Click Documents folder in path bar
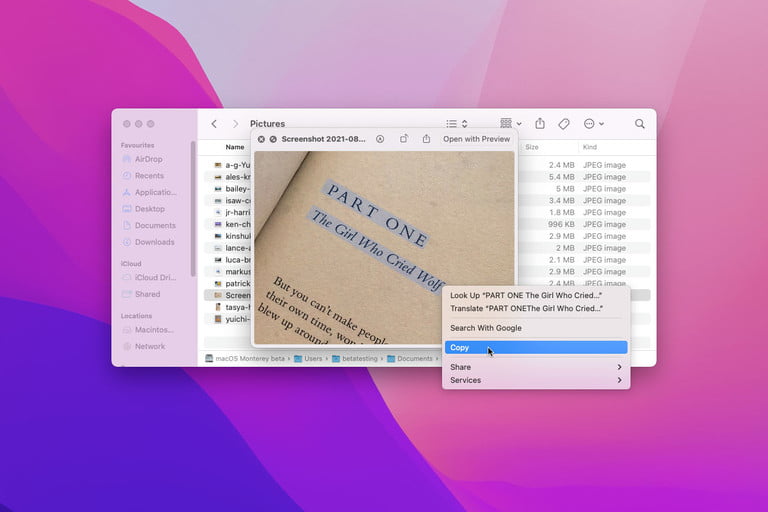 409,359
